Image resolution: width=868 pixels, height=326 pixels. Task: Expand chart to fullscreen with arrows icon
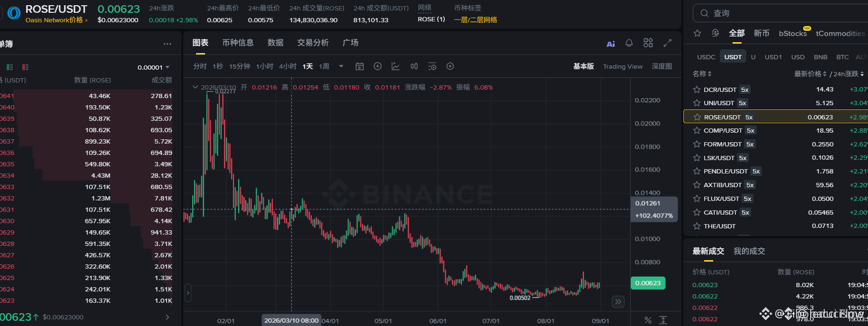pyautogui.click(x=668, y=43)
